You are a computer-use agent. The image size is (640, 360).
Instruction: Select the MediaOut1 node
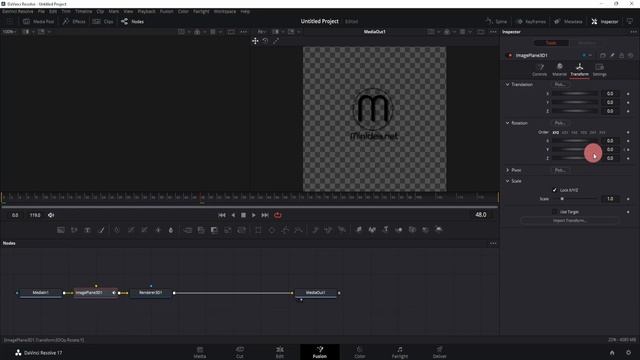point(316,293)
